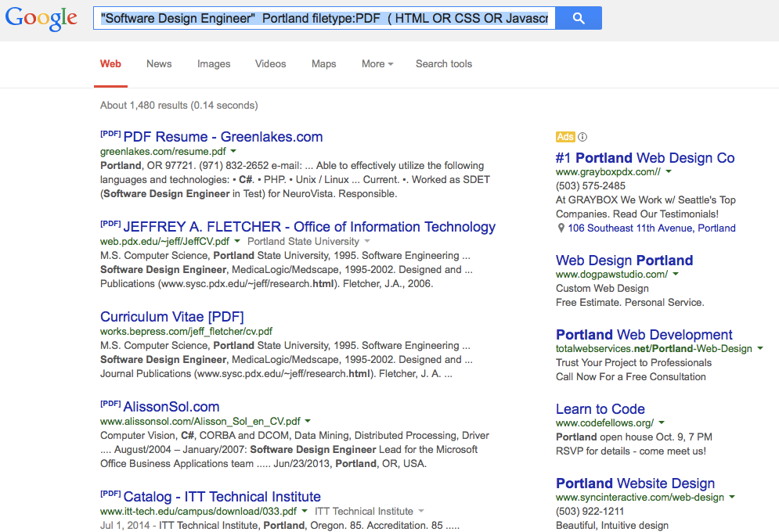Viewport: 779px width, 532px height.
Task: Open Search tools options
Action: (x=444, y=64)
